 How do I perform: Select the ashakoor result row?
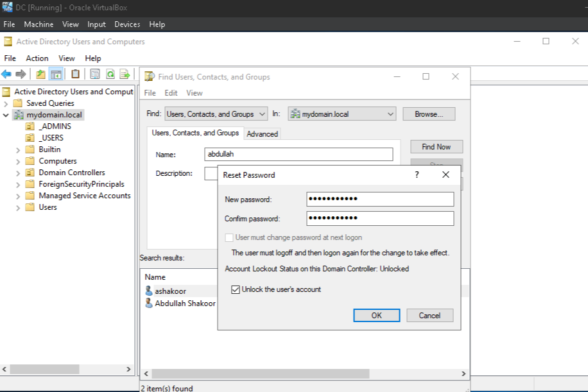click(180, 291)
